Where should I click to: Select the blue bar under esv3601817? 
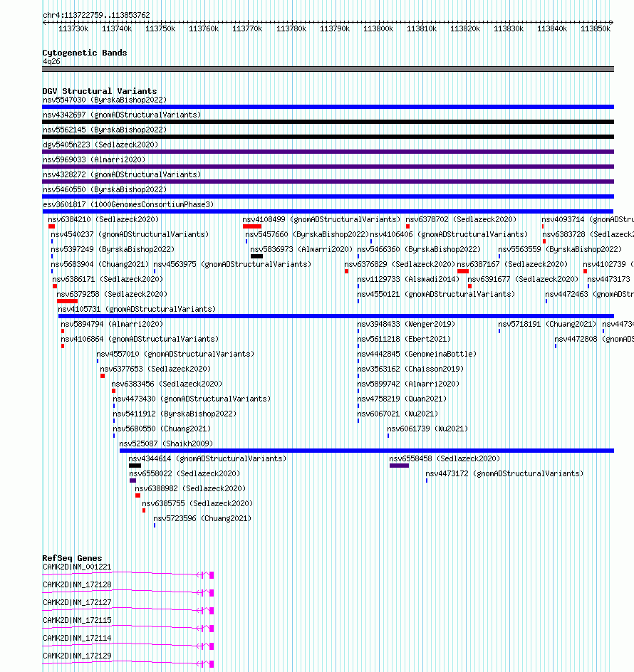click(328, 211)
